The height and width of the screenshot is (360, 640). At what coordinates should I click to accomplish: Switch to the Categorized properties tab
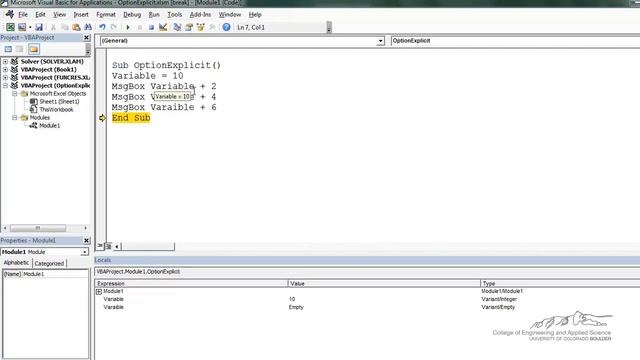pyautogui.click(x=49, y=264)
